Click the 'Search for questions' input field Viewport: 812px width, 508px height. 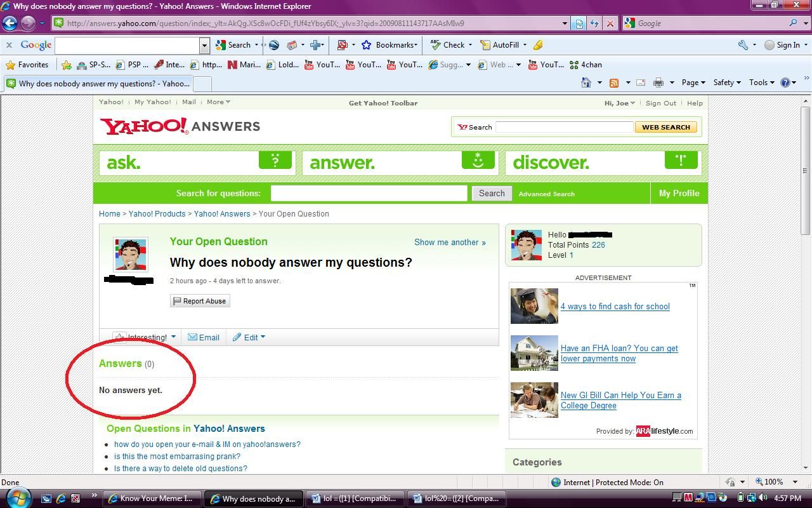pyautogui.click(x=369, y=193)
